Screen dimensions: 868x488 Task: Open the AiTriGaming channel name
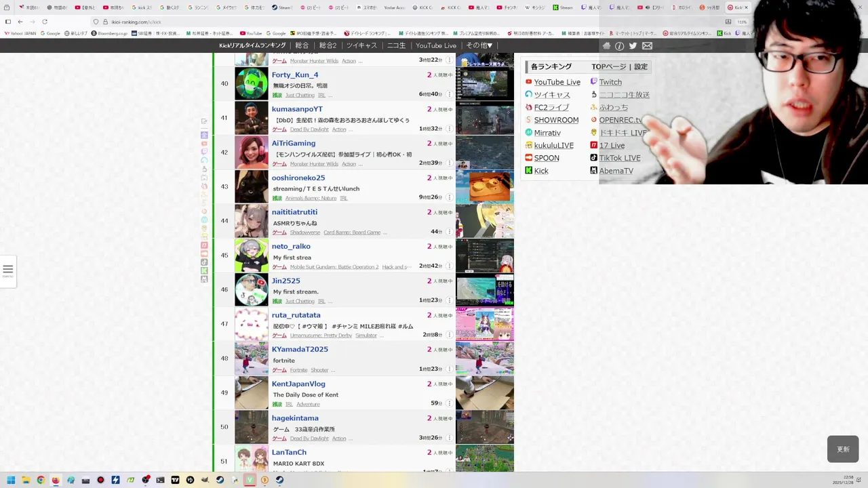294,143
